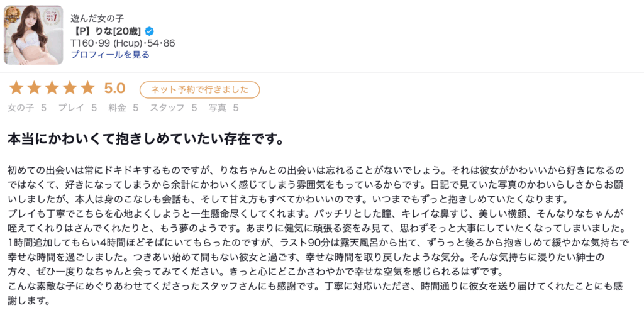
Task: Click the review title 本当にかわいくて抱きしめていたい存在です
Action: click(145, 138)
